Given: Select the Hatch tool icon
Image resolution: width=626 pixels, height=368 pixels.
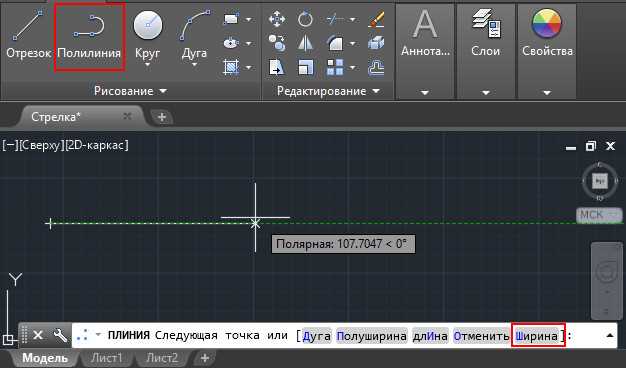Looking at the screenshot, I should [232, 67].
